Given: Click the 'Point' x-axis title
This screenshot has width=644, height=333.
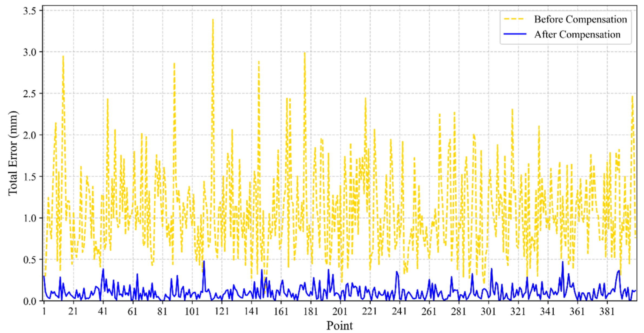Looking at the screenshot, I should [339, 325].
